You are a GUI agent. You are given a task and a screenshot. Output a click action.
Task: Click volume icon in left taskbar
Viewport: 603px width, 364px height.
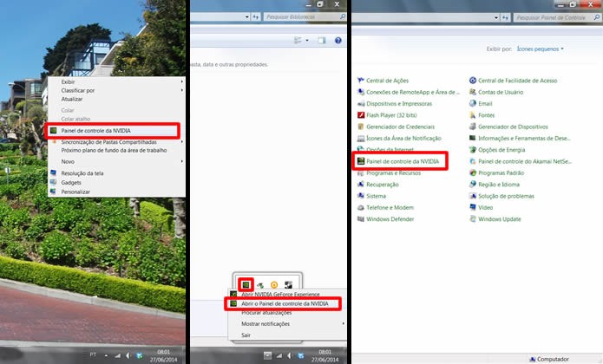[x=128, y=356]
